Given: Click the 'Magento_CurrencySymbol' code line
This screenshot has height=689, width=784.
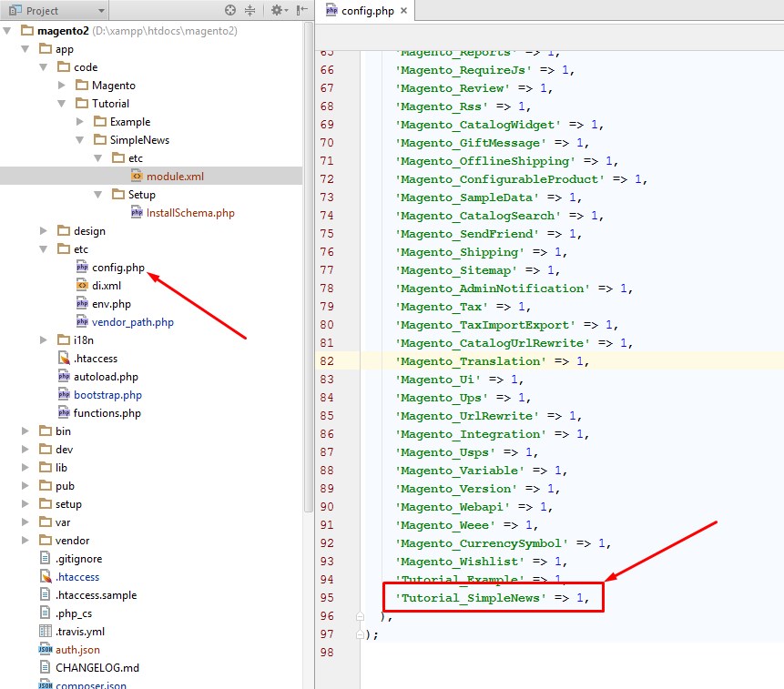Looking at the screenshot, I should pyautogui.click(x=504, y=543).
